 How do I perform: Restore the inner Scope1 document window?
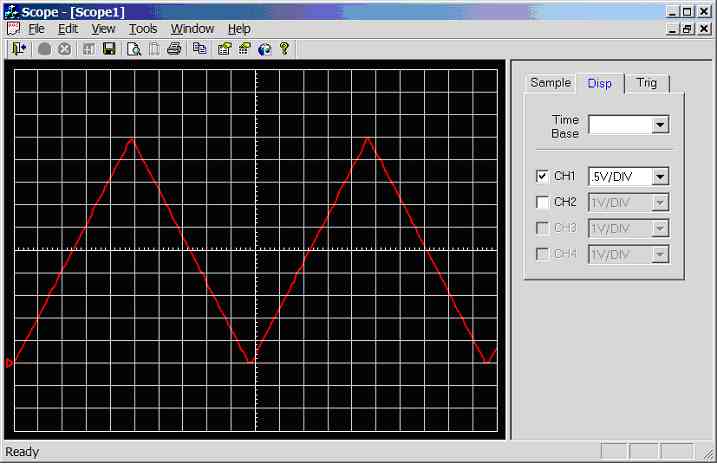click(x=687, y=29)
